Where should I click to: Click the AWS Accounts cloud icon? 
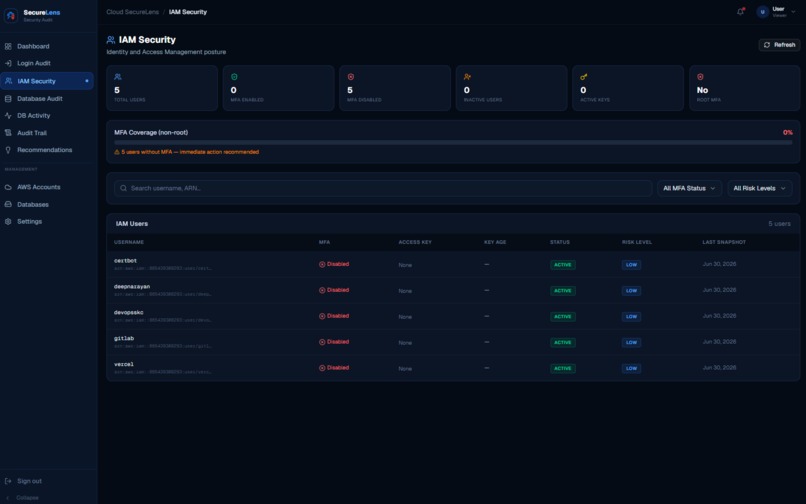click(x=8, y=187)
